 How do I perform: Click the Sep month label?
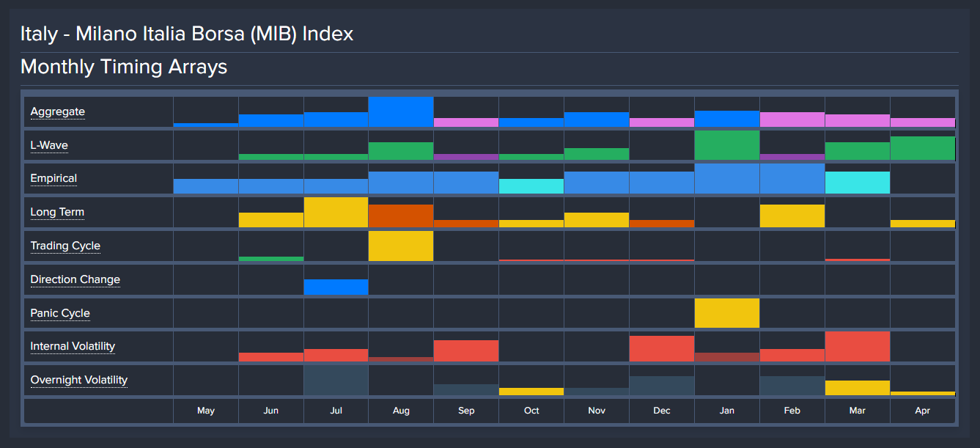click(x=466, y=411)
